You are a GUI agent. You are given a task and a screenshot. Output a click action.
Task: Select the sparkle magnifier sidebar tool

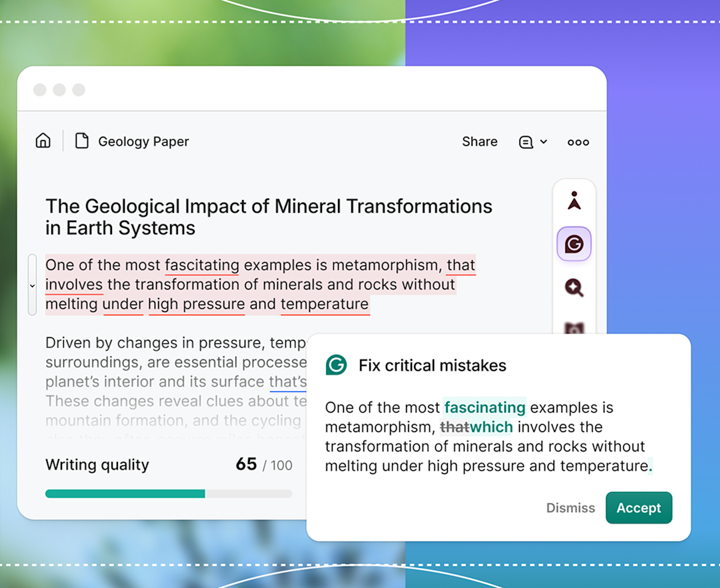pyautogui.click(x=574, y=287)
